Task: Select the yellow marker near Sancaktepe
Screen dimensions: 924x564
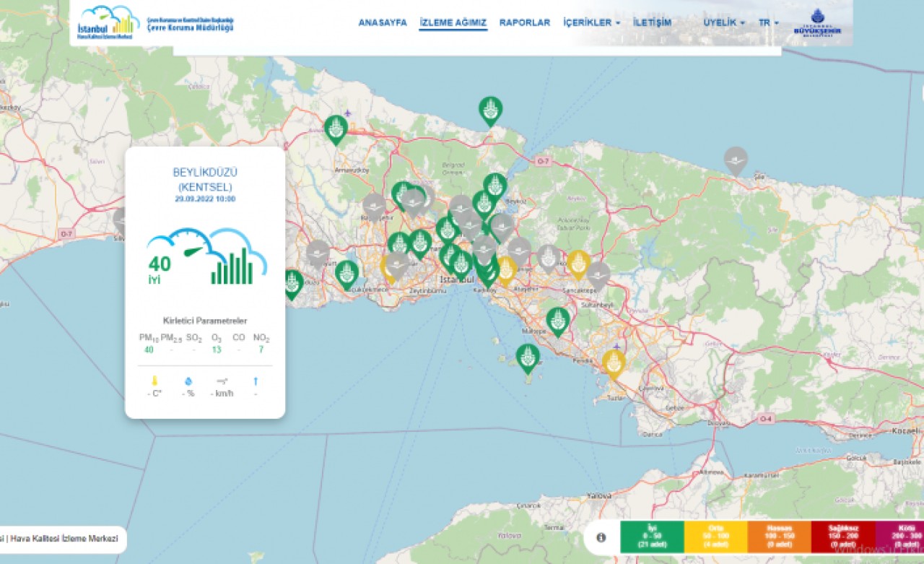Action: (x=578, y=263)
